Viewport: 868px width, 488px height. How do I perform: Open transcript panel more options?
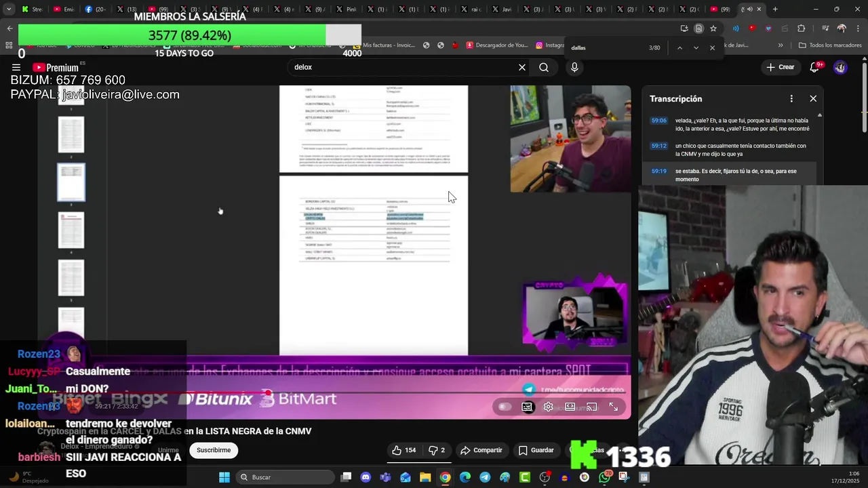pyautogui.click(x=791, y=99)
